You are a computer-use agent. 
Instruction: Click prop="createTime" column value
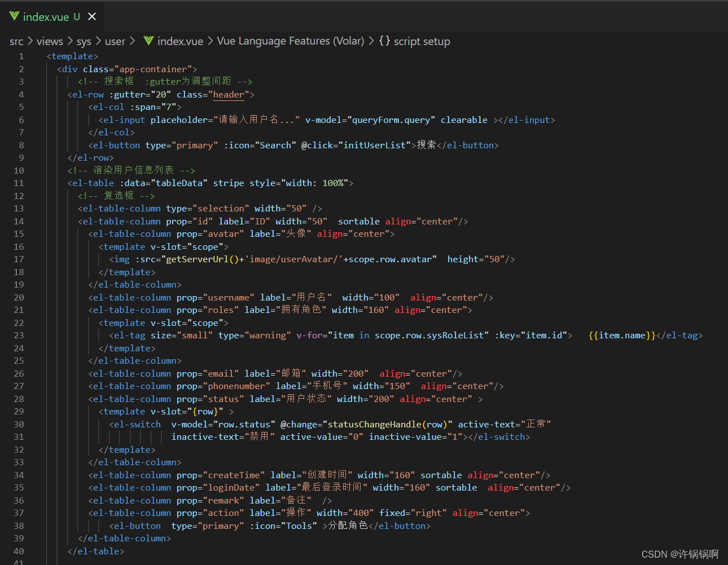221,475
